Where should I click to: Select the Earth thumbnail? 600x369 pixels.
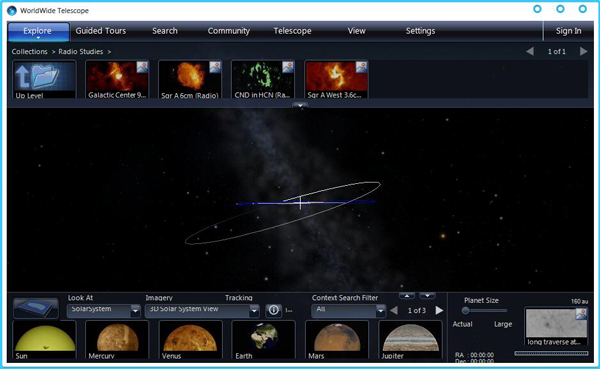tap(263, 340)
